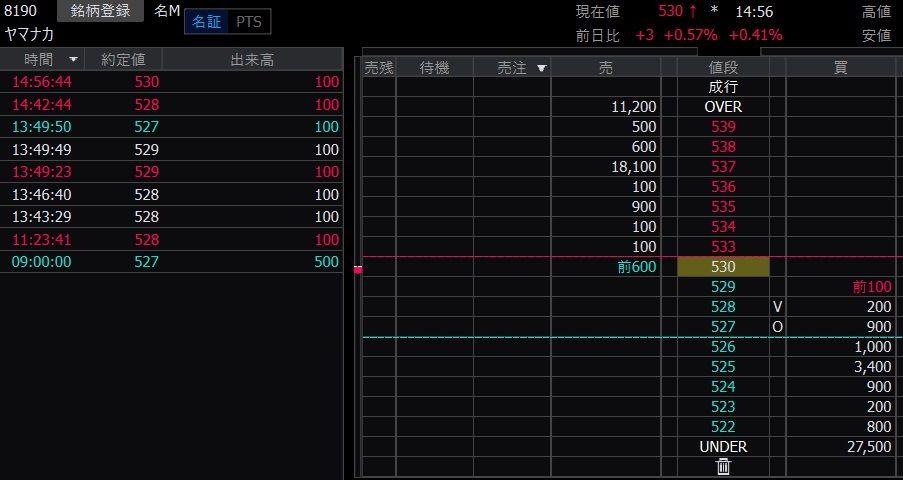This screenshot has height=480, width=903.
Task: Select the 537 price level
Action: pos(723,167)
